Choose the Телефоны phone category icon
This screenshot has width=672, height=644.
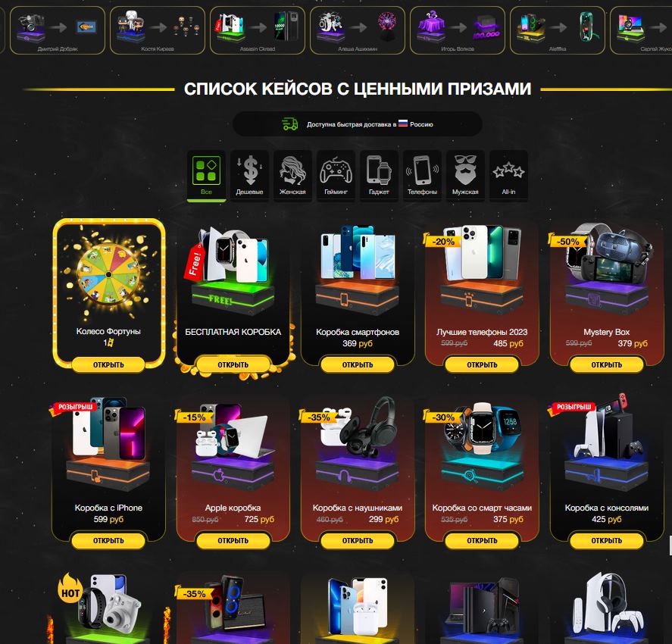tap(422, 170)
